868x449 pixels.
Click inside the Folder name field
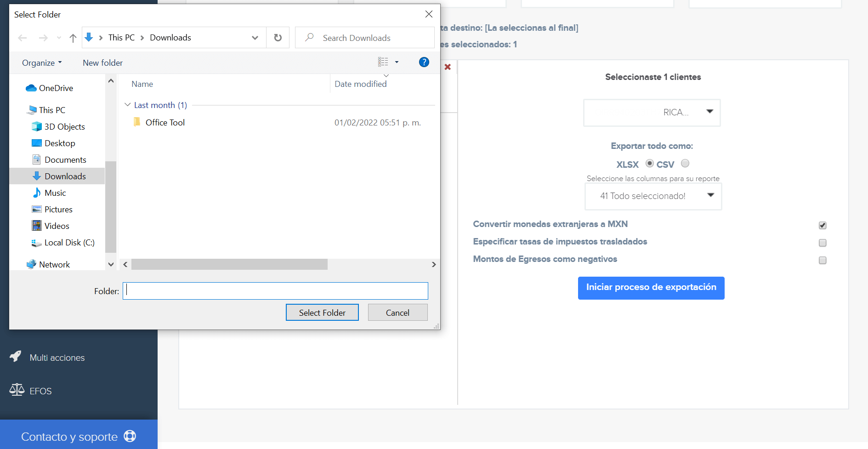point(275,290)
